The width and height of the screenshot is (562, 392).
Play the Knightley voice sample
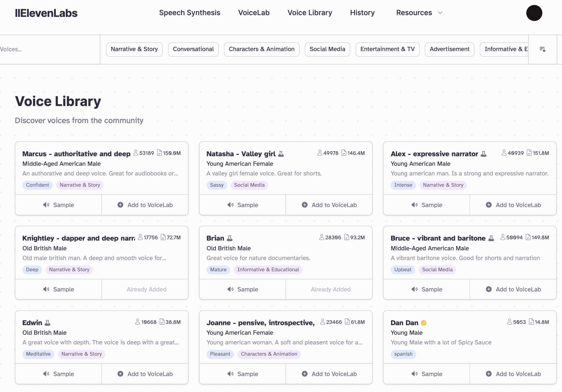pos(58,289)
